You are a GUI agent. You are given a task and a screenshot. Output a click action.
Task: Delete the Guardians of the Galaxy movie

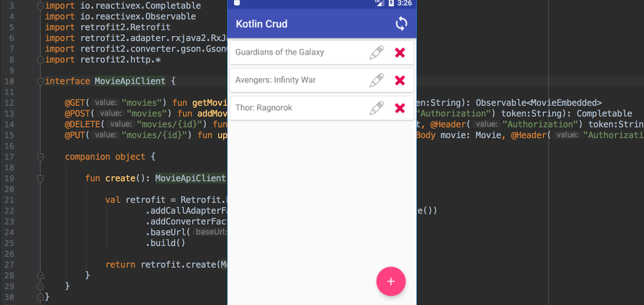click(400, 53)
